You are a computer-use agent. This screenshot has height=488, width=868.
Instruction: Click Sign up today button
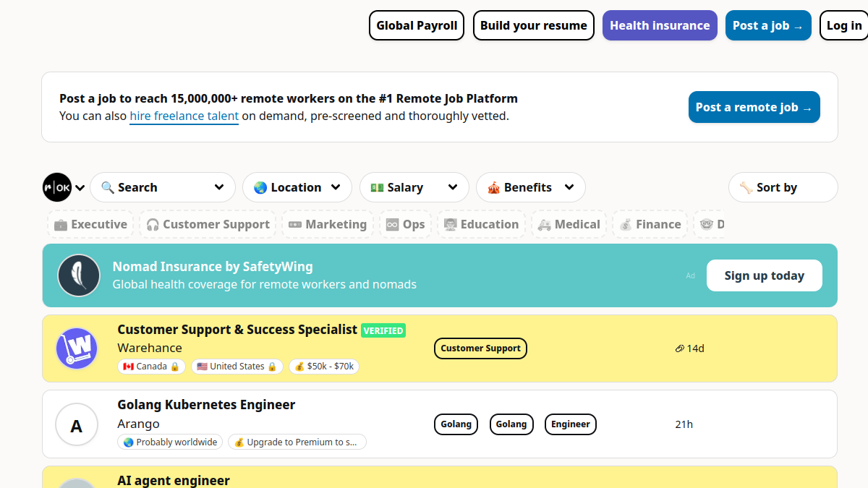(x=765, y=275)
